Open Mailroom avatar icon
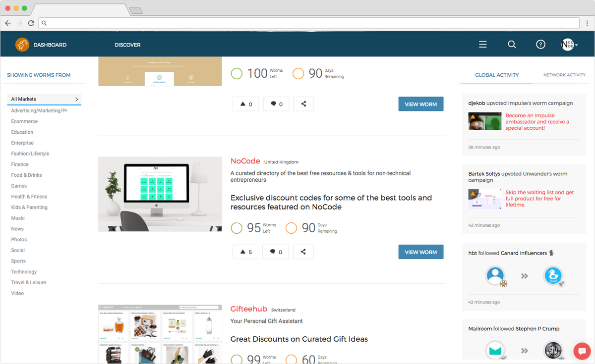Image resolution: width=595 pixels, height=364 pixels. pyautogui.click(x=495, y=350)
